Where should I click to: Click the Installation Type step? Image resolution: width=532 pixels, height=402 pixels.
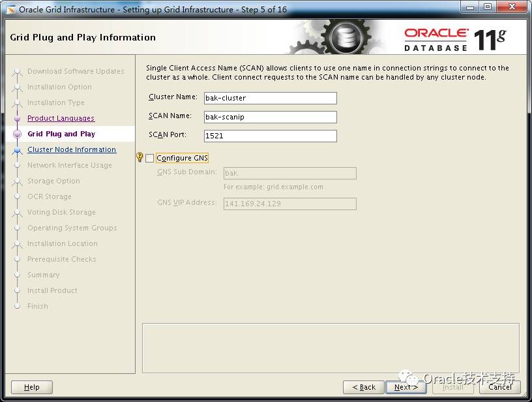pyautogui.click(x=56, y=102)
